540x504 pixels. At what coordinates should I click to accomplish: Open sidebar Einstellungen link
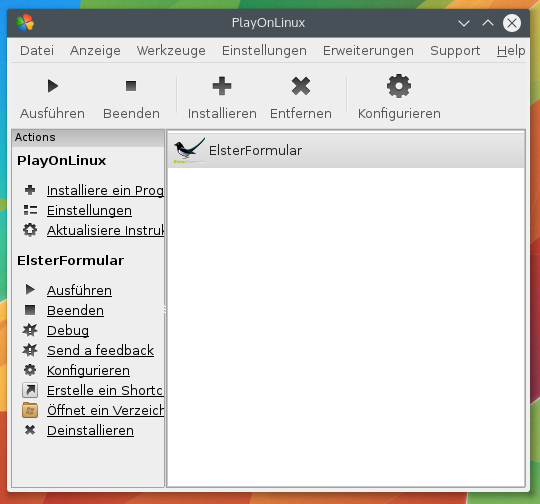pyautogui.click(x=89, y=210)
